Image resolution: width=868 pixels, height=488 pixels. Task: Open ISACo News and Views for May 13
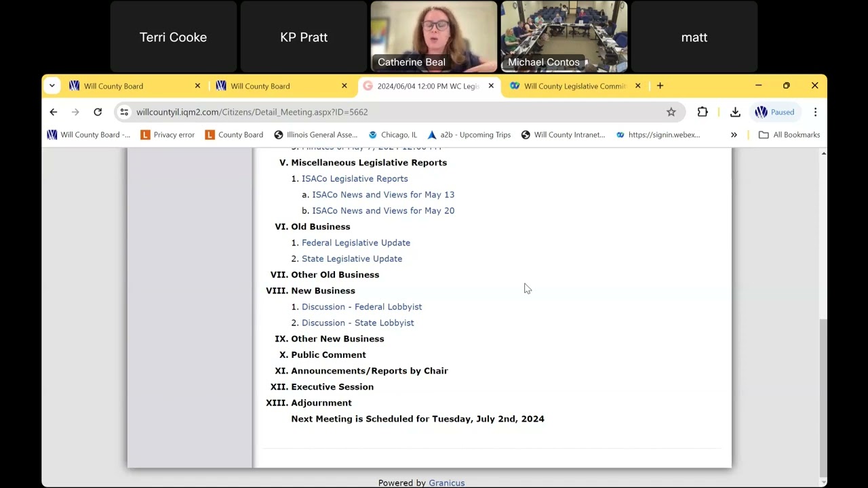click(x=383, y=195)
